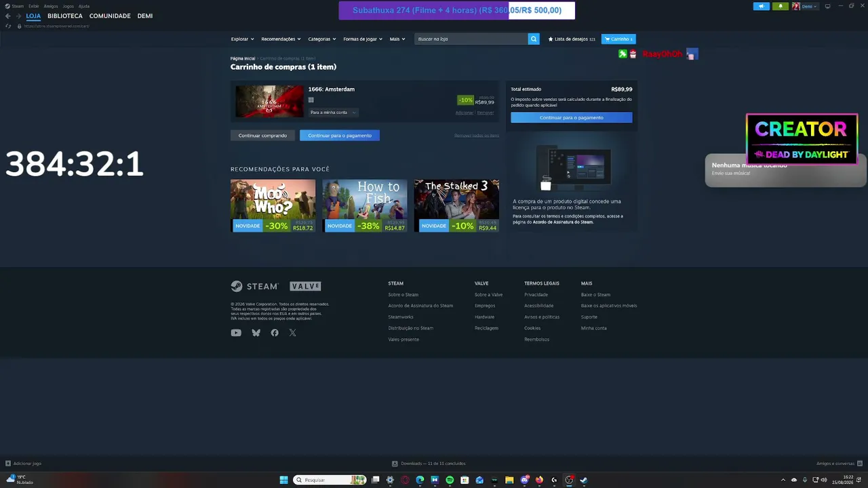868x488 pixels.
Task: Click the Adicionar link on cart item
Action: pyautogui.click(x=465, y=113)
